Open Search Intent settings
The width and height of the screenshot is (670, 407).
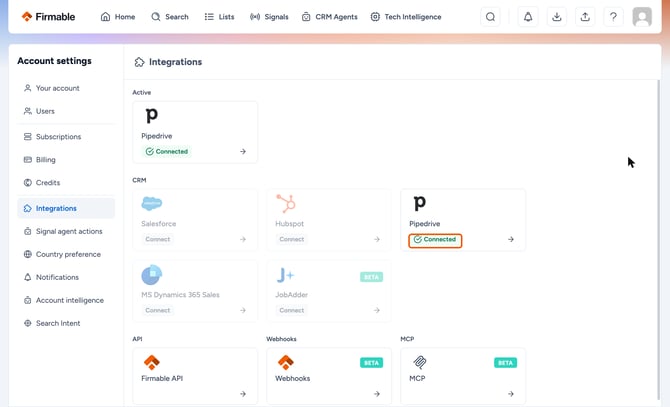click(x=66, y=324)
